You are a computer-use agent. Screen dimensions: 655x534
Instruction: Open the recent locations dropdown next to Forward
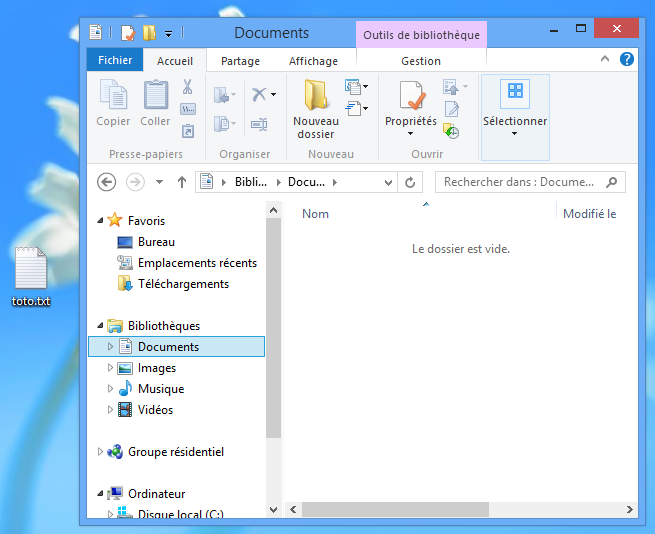pyautogui.click(x=159, y=182)
